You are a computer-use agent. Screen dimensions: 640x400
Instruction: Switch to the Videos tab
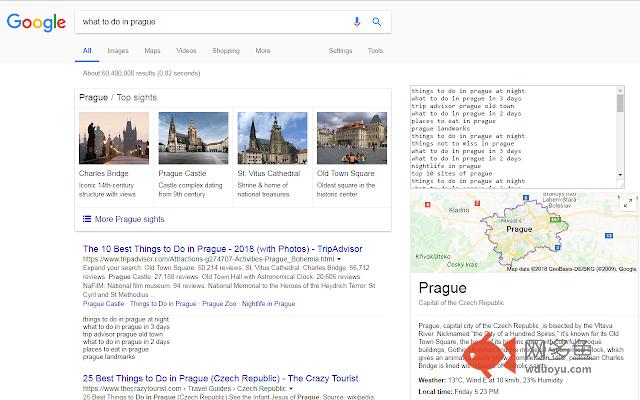[x=186, y=51]
